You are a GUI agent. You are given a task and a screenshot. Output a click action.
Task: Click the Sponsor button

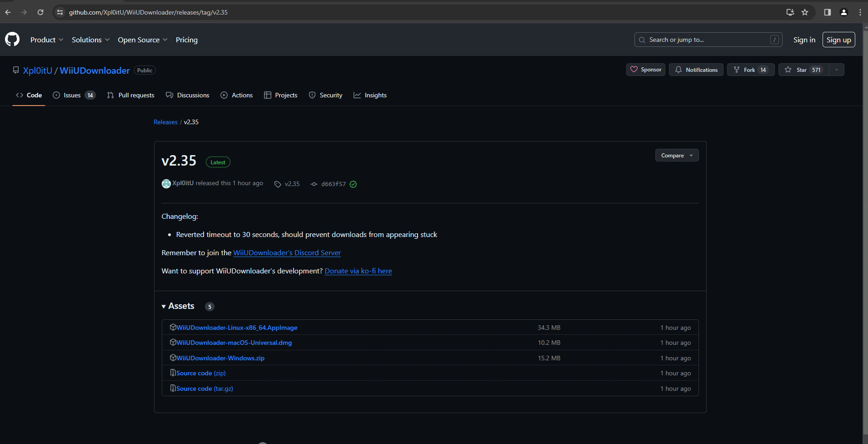tap(646, 70)
